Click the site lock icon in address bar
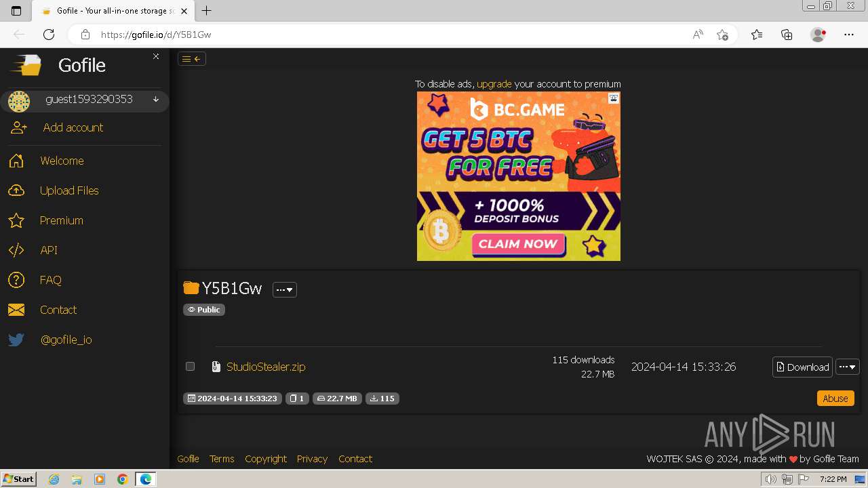This screenshot has width=868, height=488. tap(85, 35)
